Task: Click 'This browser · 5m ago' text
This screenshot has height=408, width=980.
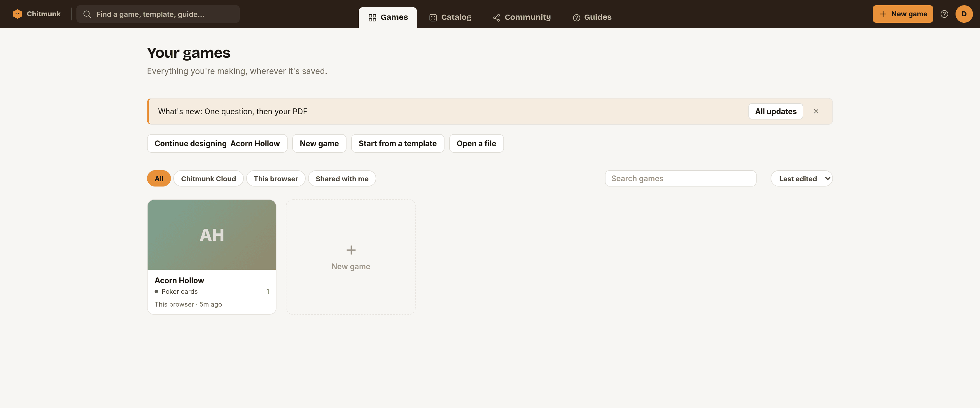Action: (188, 304)
